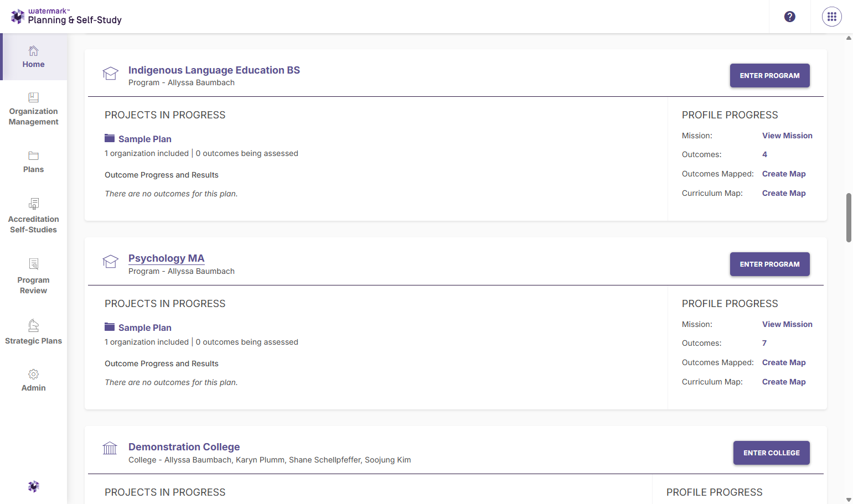853x504 pixels.
Task: Click Sample Plan folder icon under Psychology MA
Action: 110,327
